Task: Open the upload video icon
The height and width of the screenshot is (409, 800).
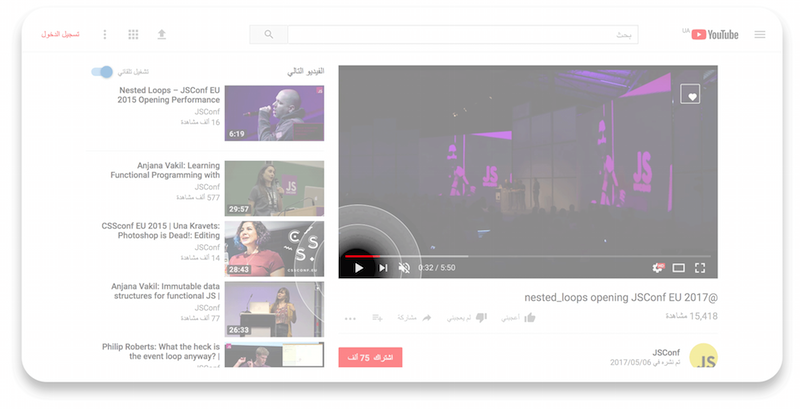Action: (x=162, y=35)
